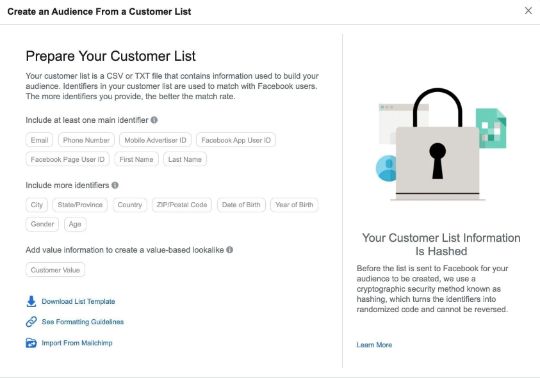This screenshot has width=540, height=378.
Task: Click info icon next to Include more identifiers
Action: point(115,185)
